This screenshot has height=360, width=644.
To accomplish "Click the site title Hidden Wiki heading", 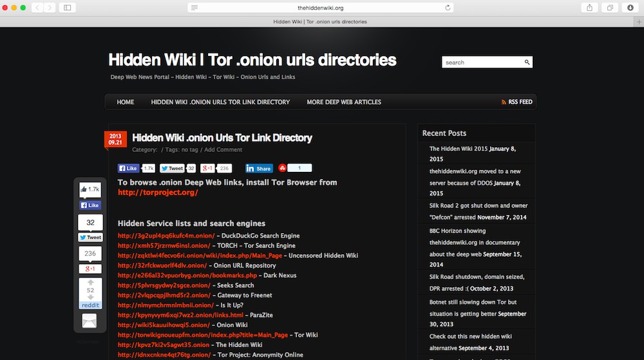I will (252, 60).
